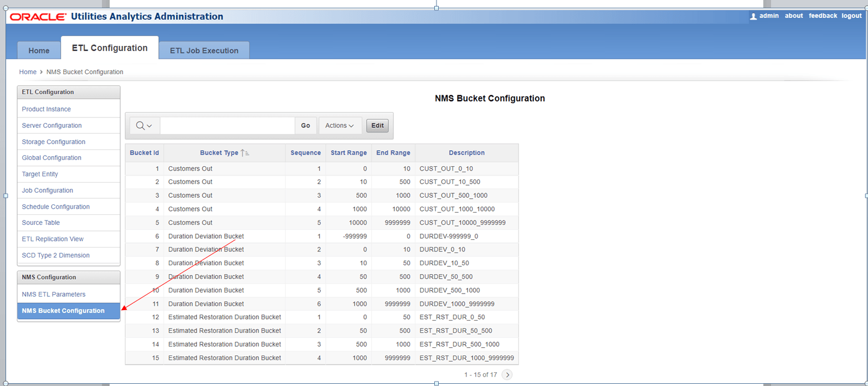Click the magnifying glass search icon
Screen dimensions: 868x386
[x=141, y=125]
